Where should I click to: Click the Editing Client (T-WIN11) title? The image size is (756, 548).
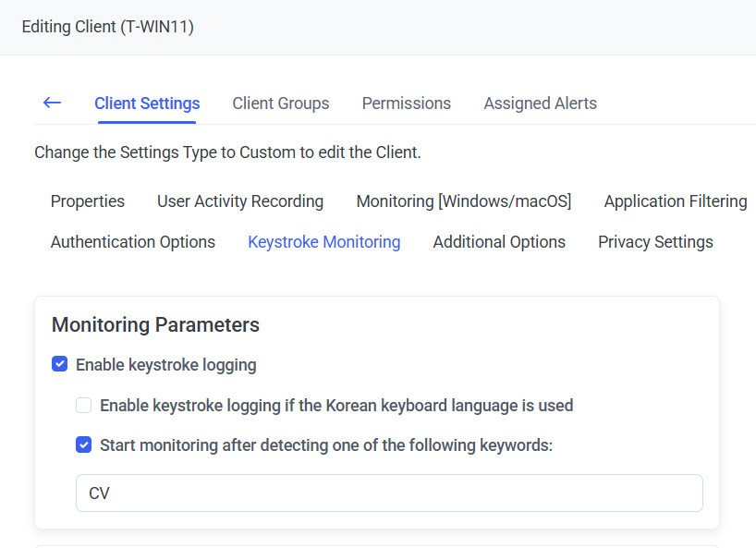click(107, 27)
